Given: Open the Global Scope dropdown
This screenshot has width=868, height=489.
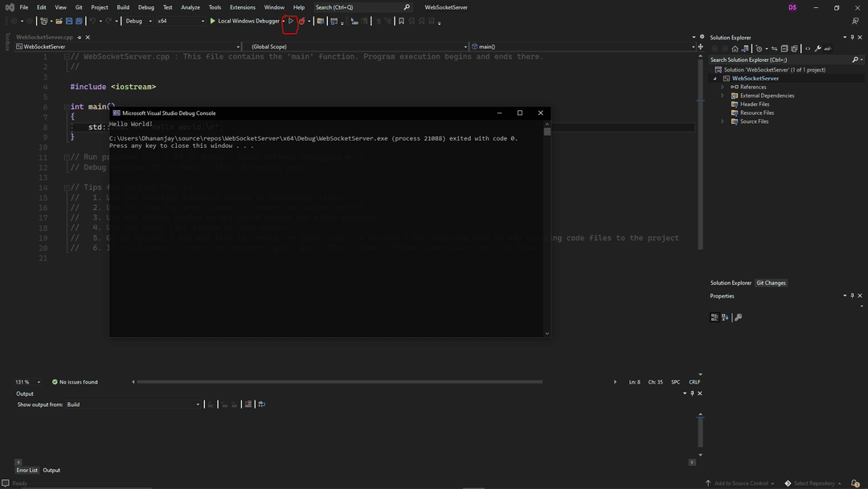Looking at the screenshot, I should [x=356, y=47].
